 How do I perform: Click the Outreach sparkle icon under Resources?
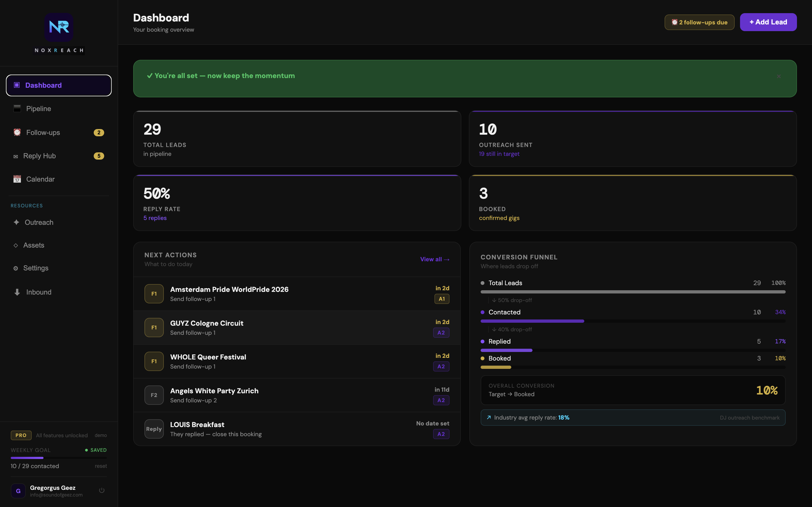coord(16,222)
